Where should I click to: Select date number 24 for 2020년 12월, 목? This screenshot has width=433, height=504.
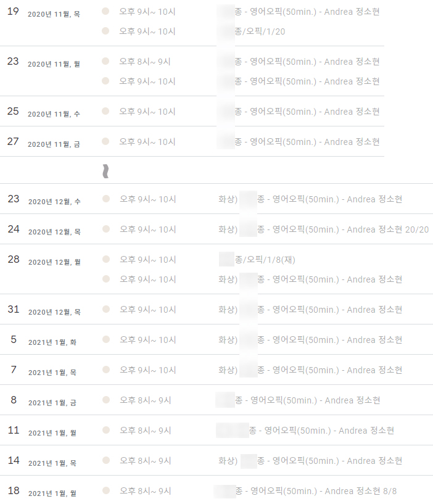pos(14,229)
